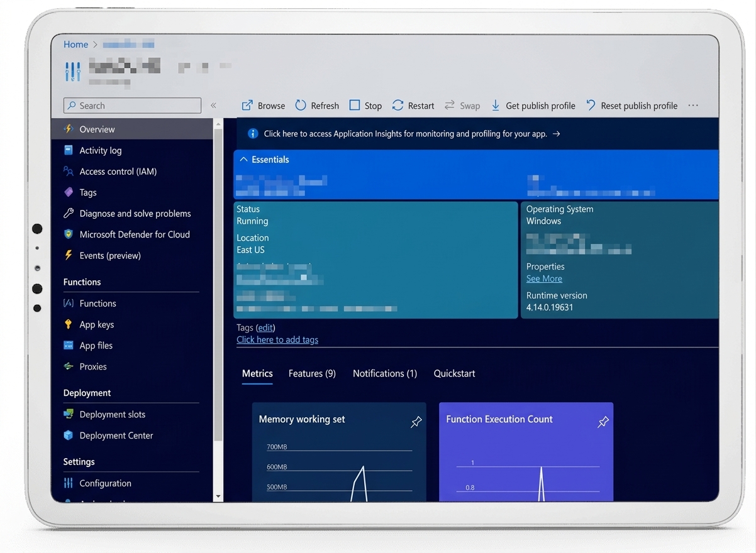
Task: Stop the running function app
Action: [365, 106]
